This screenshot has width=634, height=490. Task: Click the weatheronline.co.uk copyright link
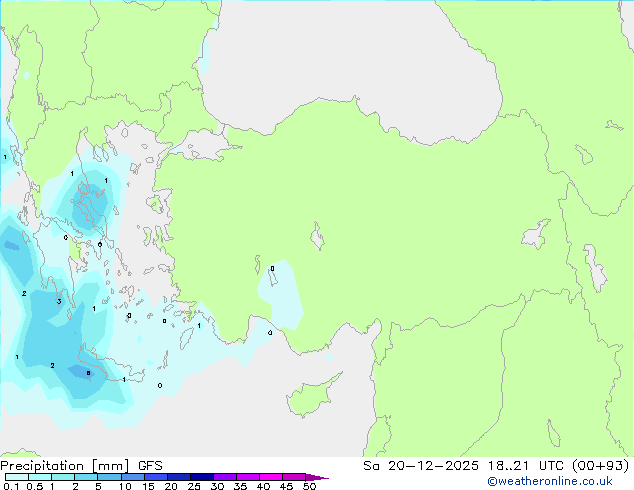pos(550,481)
